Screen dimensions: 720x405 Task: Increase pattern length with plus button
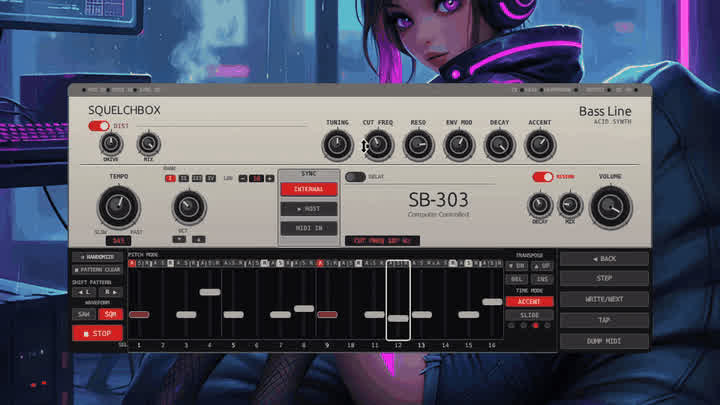click(x=270, y=178)
